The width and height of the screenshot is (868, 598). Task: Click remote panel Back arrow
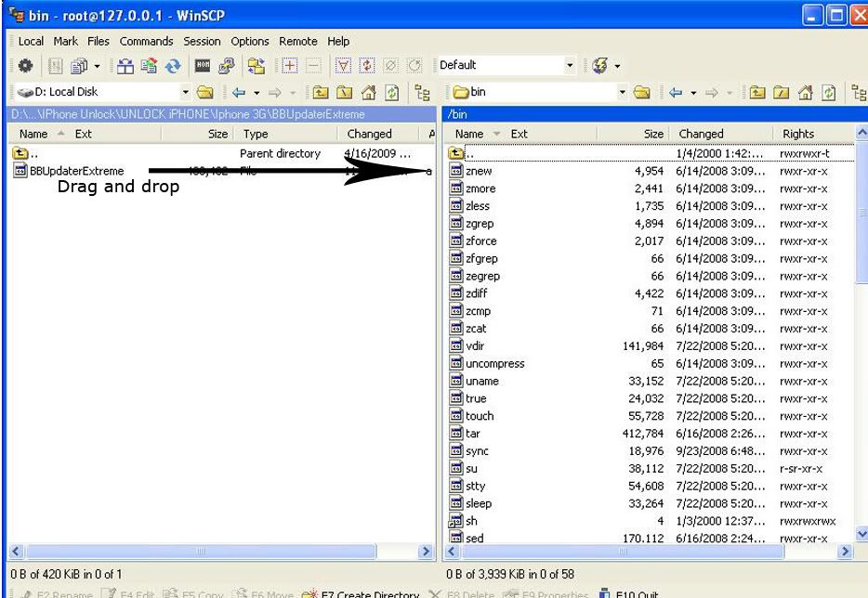pos(676,92)
